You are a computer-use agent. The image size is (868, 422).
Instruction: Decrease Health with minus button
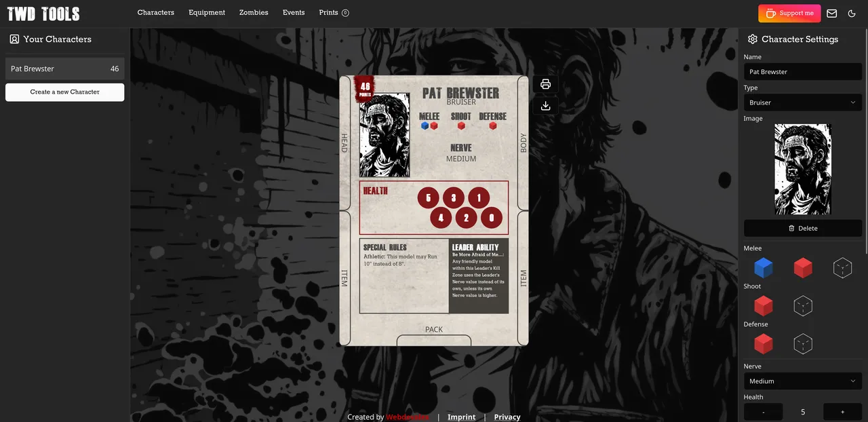pos(764,412)
